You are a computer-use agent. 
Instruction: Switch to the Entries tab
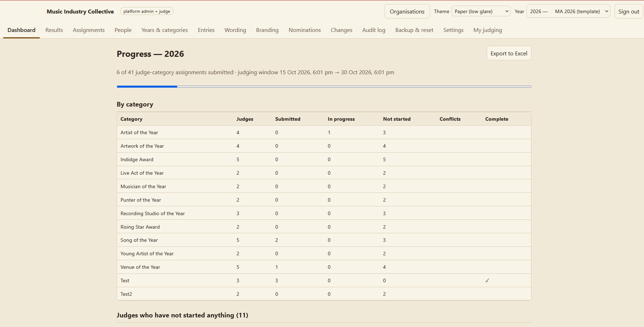(x=206, y=30)
